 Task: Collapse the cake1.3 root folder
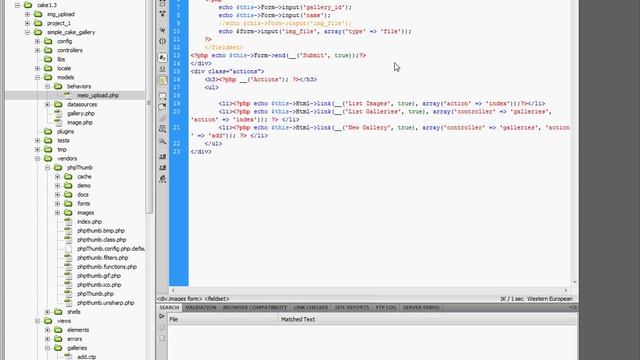click(17, 5)
